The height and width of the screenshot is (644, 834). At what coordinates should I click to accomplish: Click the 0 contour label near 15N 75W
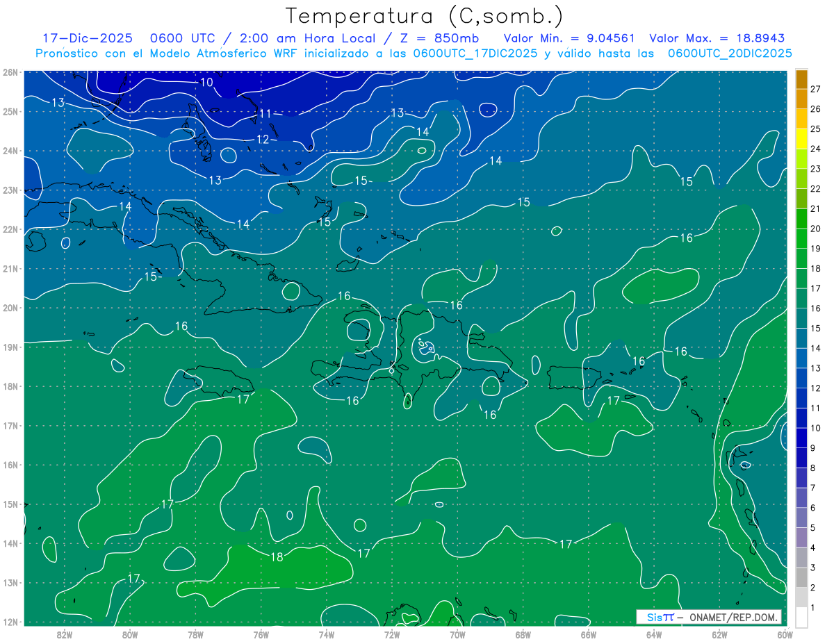click(x=290, y=515)
